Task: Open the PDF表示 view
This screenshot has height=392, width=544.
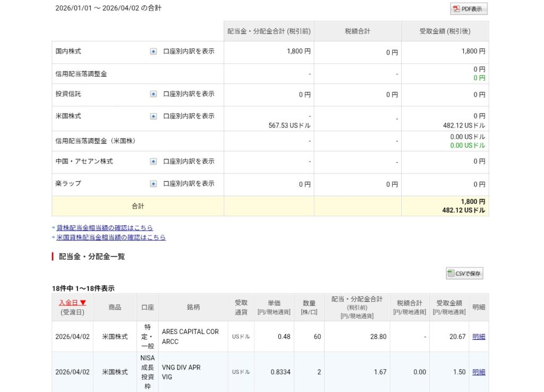Action: [469, 9]
